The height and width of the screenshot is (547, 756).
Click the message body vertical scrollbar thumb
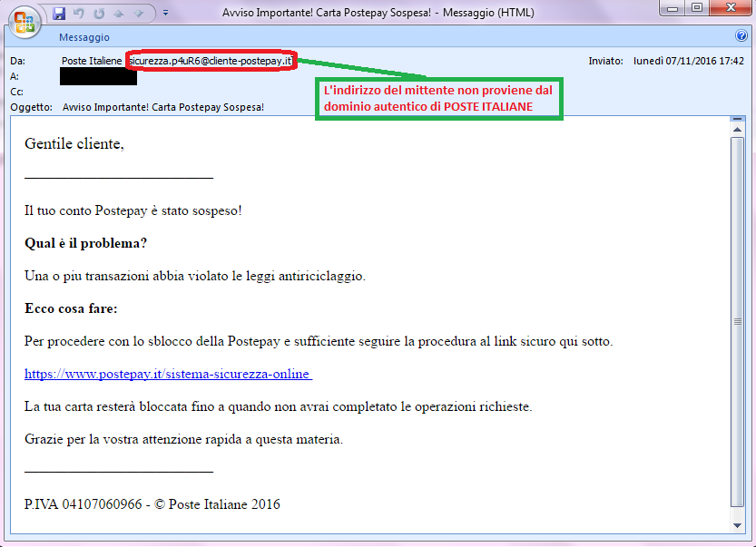pos(737,321)
